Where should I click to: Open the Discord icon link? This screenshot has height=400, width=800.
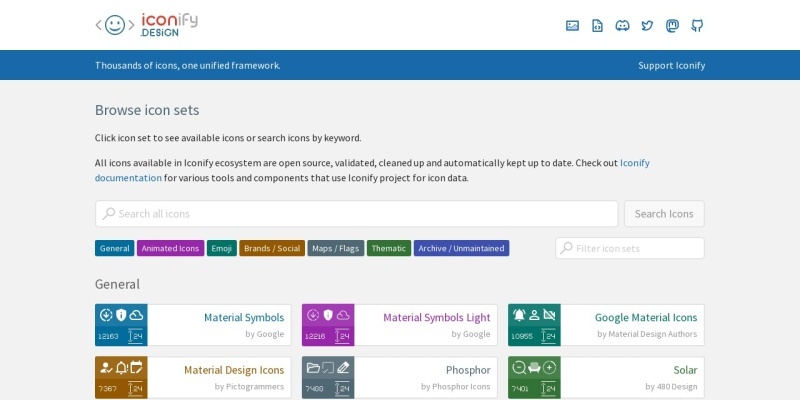tap(622, 26)
